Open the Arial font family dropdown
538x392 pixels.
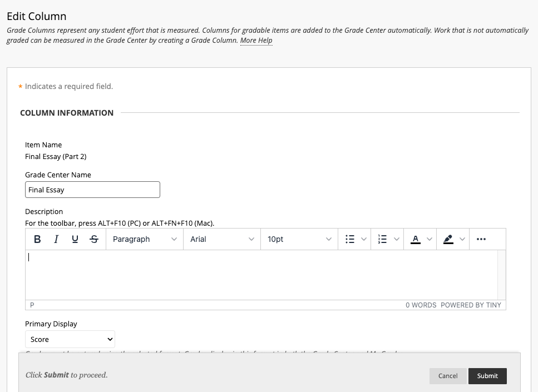click(x=222, y=239)
